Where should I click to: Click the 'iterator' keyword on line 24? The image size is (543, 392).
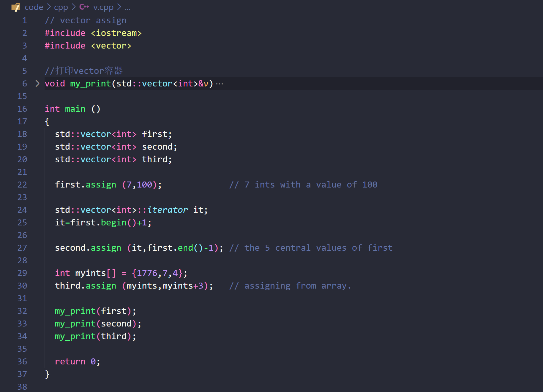pos(168,210)
